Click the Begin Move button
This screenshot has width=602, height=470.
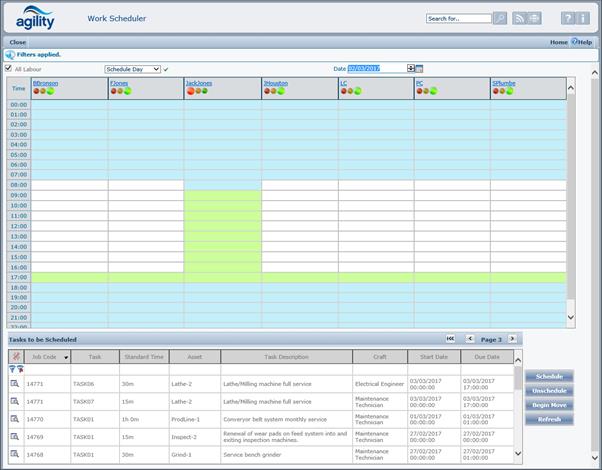549,405
